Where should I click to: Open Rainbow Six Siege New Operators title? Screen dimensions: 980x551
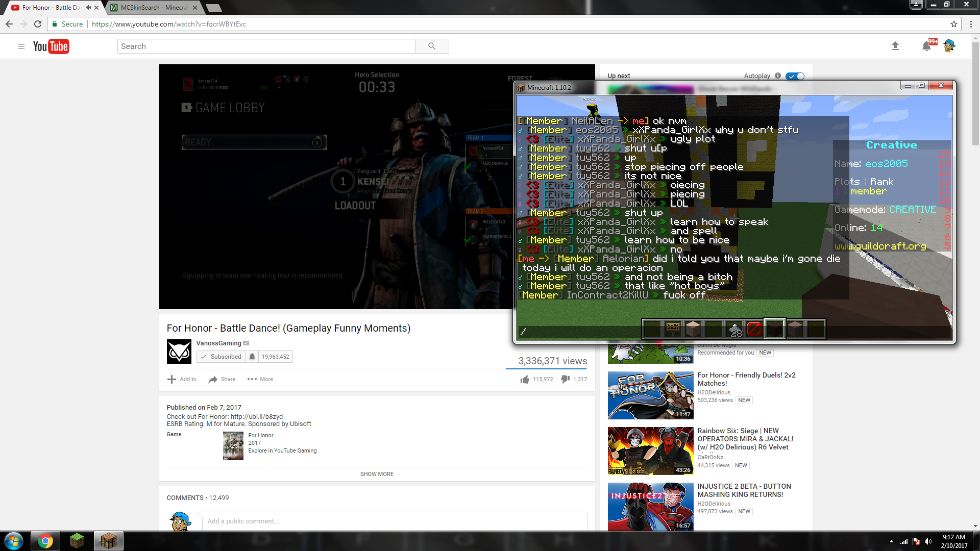click(x=745, y=439)
